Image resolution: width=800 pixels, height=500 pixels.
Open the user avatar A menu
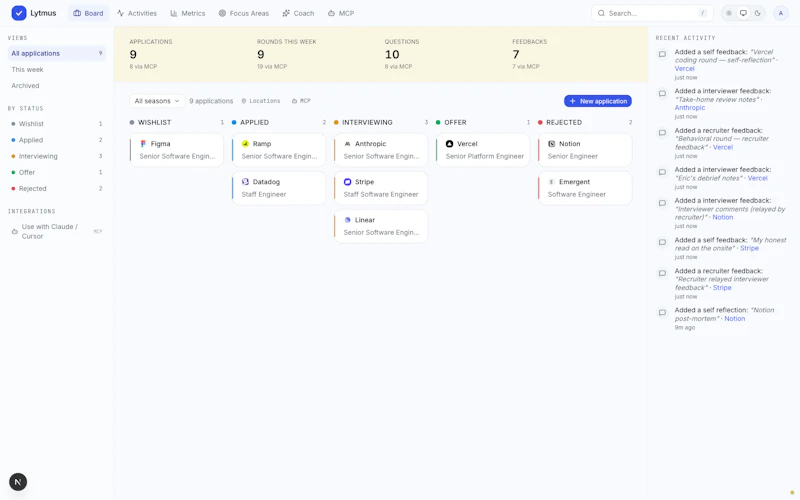[781, 13]
